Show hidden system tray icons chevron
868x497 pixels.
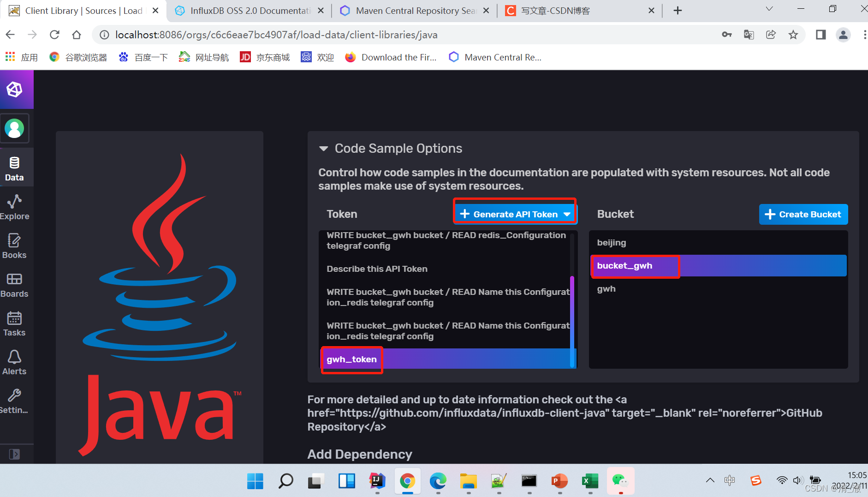point(710,480)
